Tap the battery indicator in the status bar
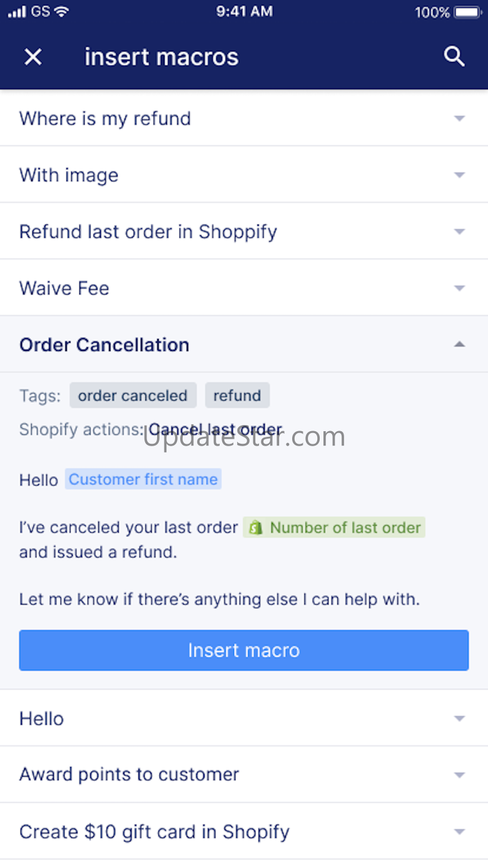 tap(467, 12)
